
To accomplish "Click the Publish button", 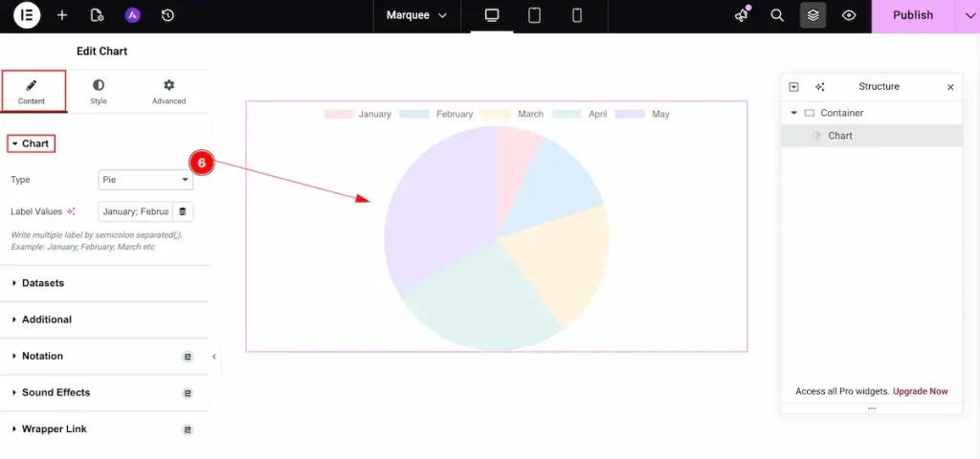I will (x=912, y=16).
